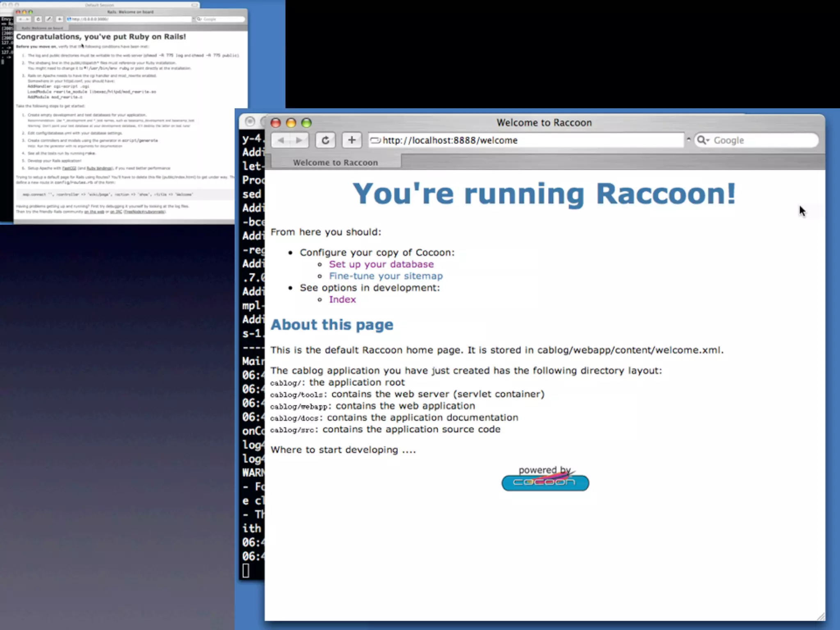Click Back arrow in Raccoon browser window
840x630 pixels.
tap(281, 140)
